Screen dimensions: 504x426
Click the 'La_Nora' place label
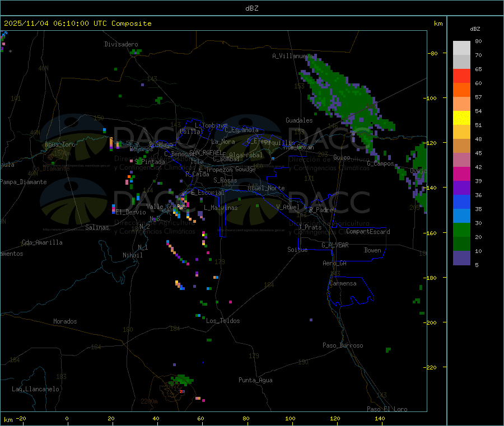(223, 142)
